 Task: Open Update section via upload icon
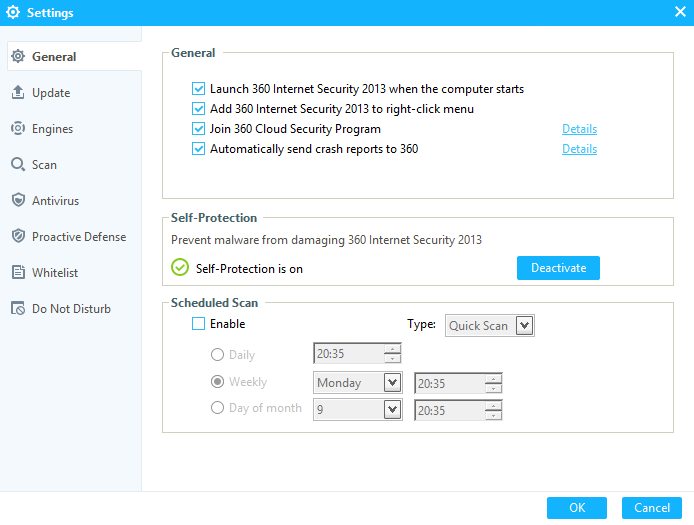(x=18, y=92)
